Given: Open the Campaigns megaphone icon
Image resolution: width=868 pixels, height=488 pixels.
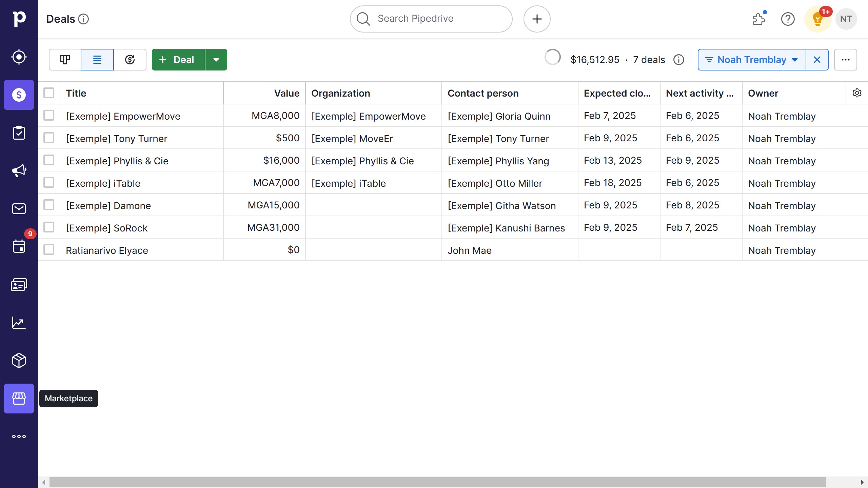Looking at the screenshot, I should pyautogui.click(x=19, y=170).
